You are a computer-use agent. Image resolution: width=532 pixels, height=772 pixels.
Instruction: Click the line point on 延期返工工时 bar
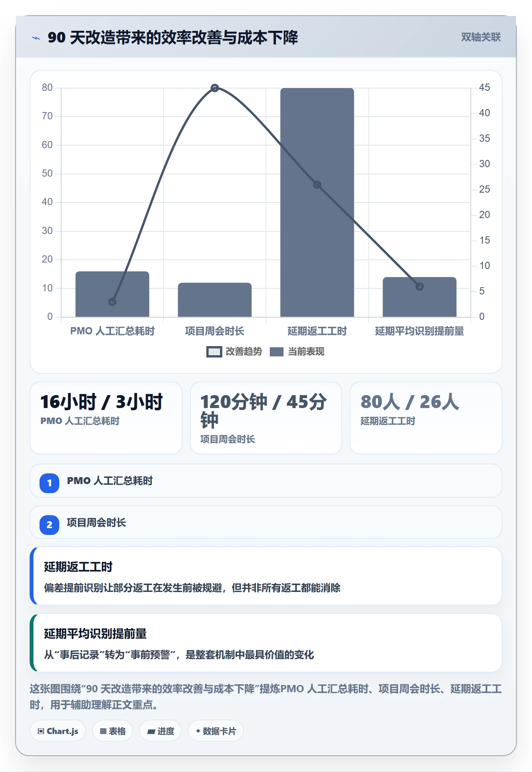point(317,185)
